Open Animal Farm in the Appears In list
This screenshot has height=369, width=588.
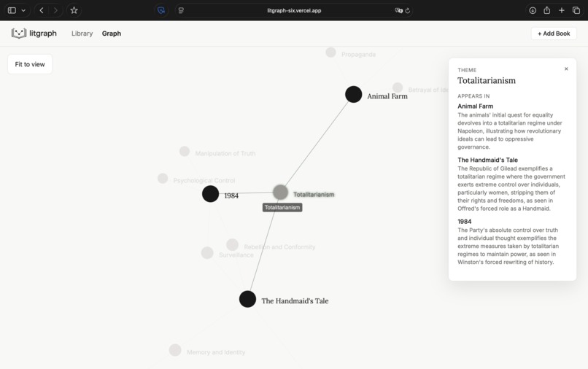pos(475,106)
